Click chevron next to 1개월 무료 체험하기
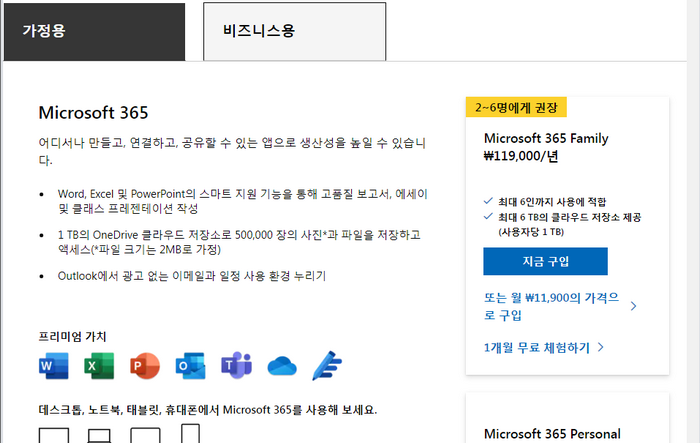 pos(601,347)
